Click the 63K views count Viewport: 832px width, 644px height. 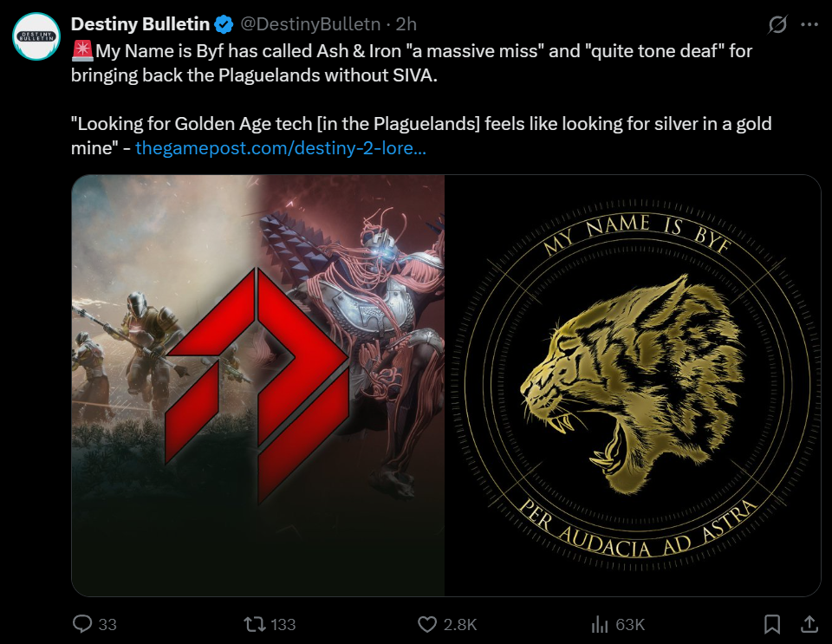(x=630, y=624)
